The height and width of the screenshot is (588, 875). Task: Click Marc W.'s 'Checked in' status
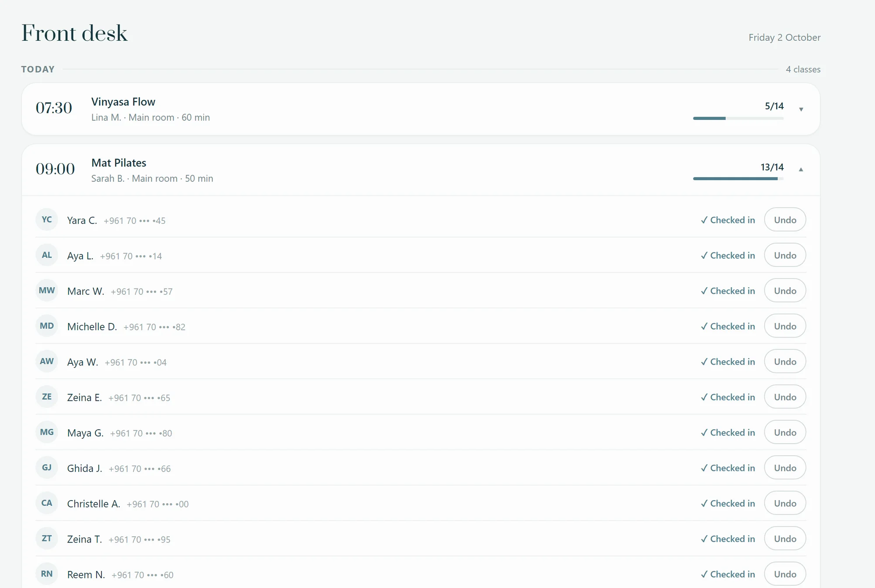tap(728, 291)
